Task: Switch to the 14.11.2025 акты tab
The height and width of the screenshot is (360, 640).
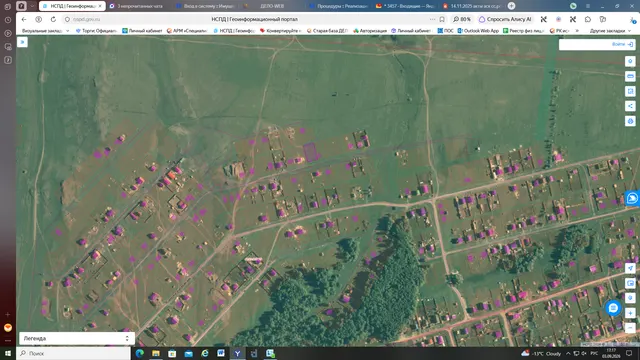Action: (x=472, y=6)
